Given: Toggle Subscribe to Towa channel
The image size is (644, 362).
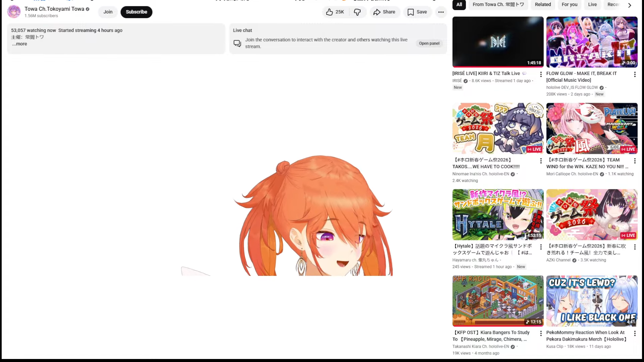Looking at the screenshot, I should coord(136,12).
